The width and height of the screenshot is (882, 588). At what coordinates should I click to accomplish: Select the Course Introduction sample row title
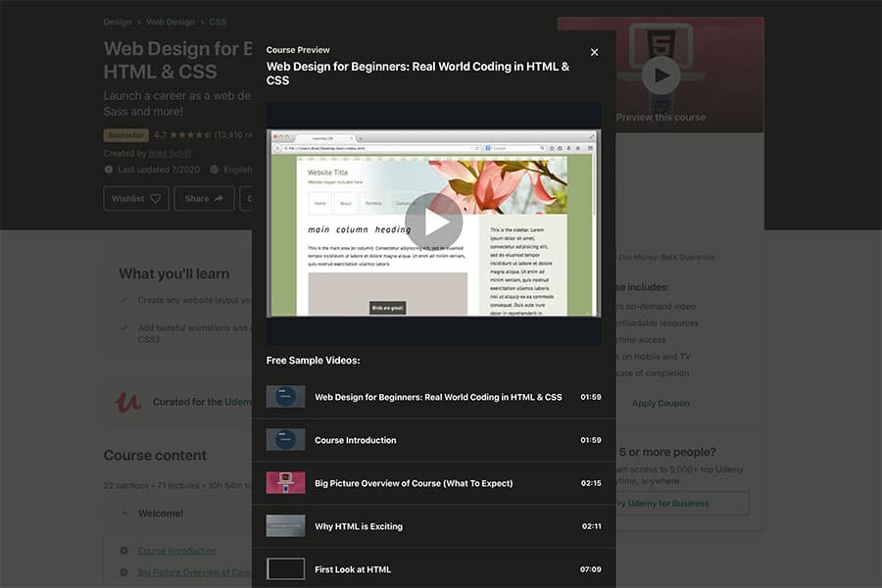(x=355, y=440)
